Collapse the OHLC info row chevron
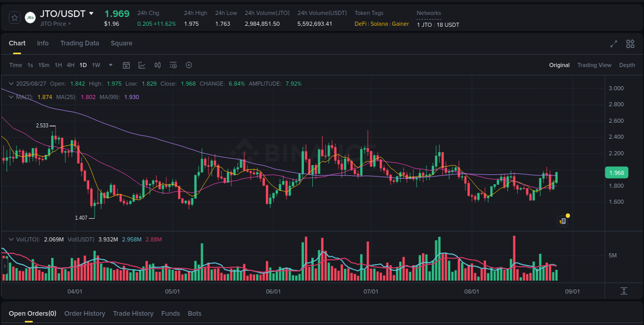The height and width of the screenshot is (325, 644). pos(11,83)
